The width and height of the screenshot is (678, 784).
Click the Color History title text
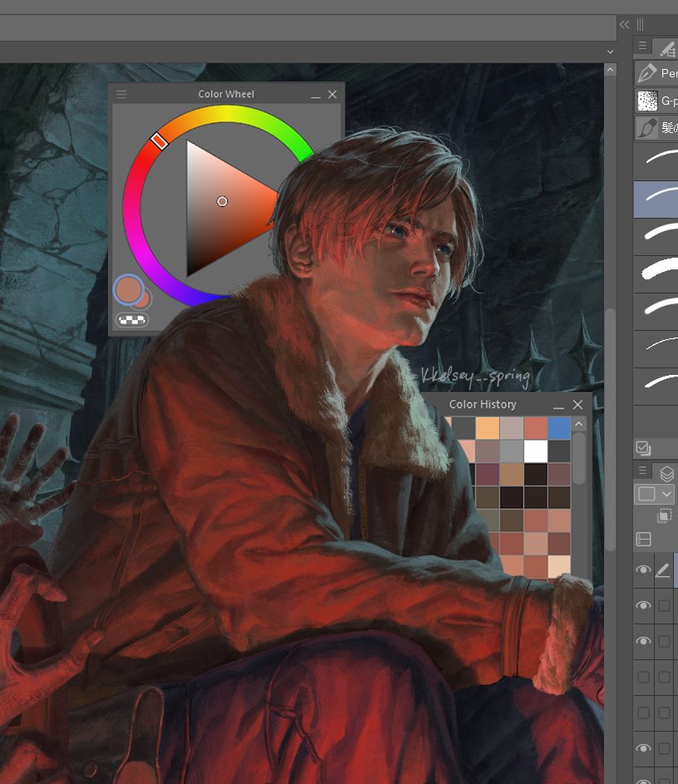[x=482, y=404]
